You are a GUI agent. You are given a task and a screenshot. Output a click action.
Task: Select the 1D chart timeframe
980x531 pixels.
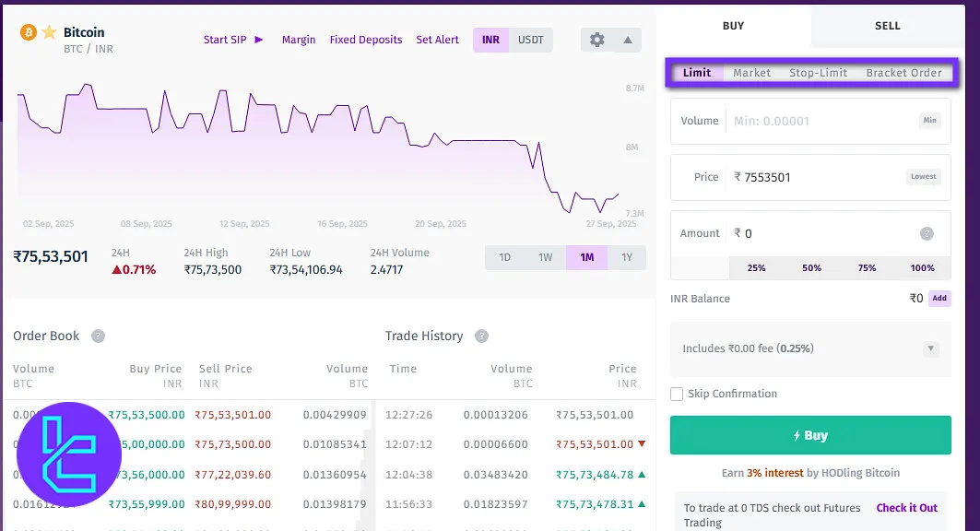(x=504, y=258)
